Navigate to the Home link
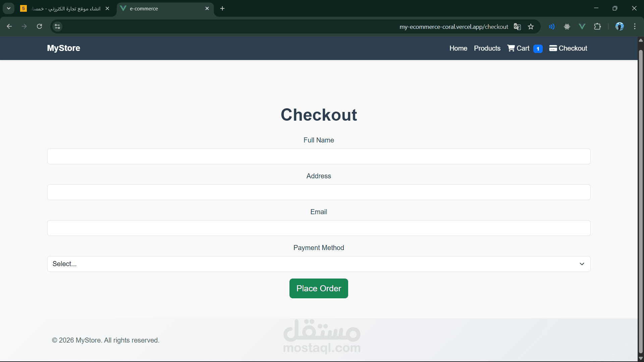 [458, 48]
